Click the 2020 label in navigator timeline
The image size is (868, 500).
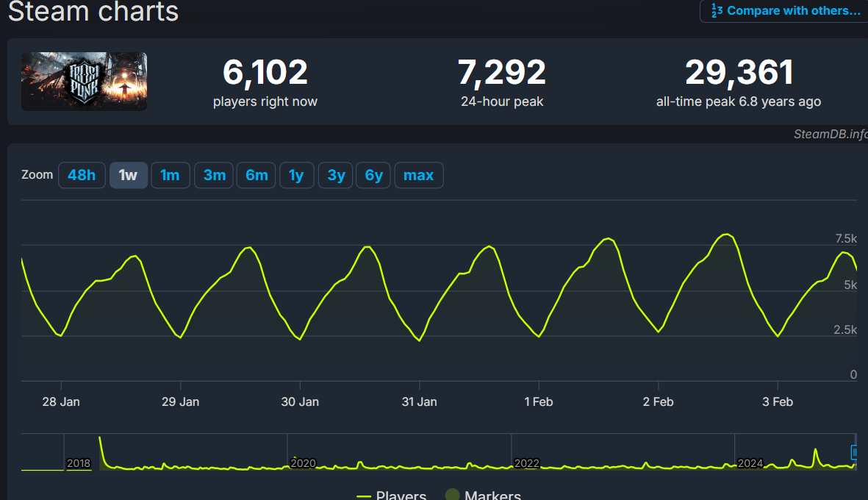pos(303,463)
